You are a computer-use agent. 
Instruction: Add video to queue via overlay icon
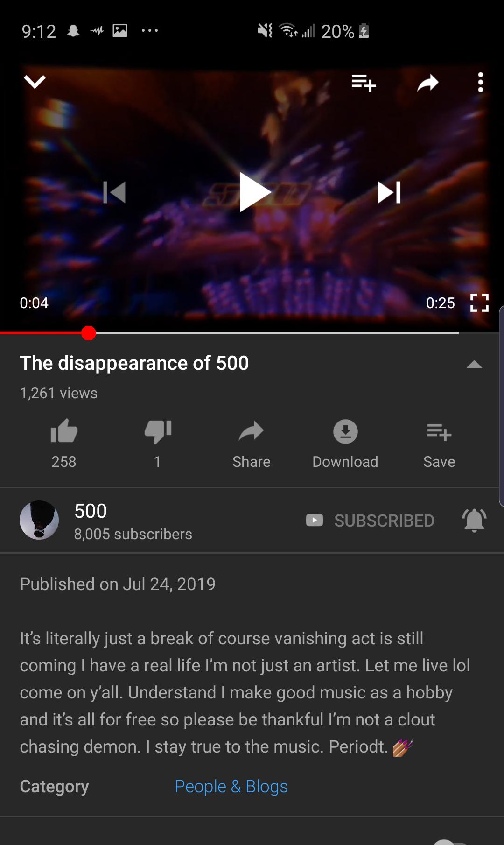point(364,83)
